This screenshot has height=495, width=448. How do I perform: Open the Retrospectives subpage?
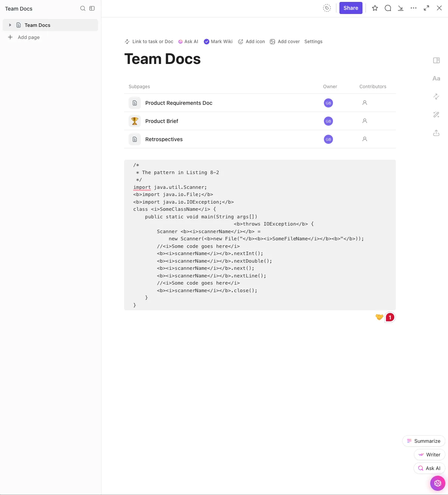click(164, 139)
